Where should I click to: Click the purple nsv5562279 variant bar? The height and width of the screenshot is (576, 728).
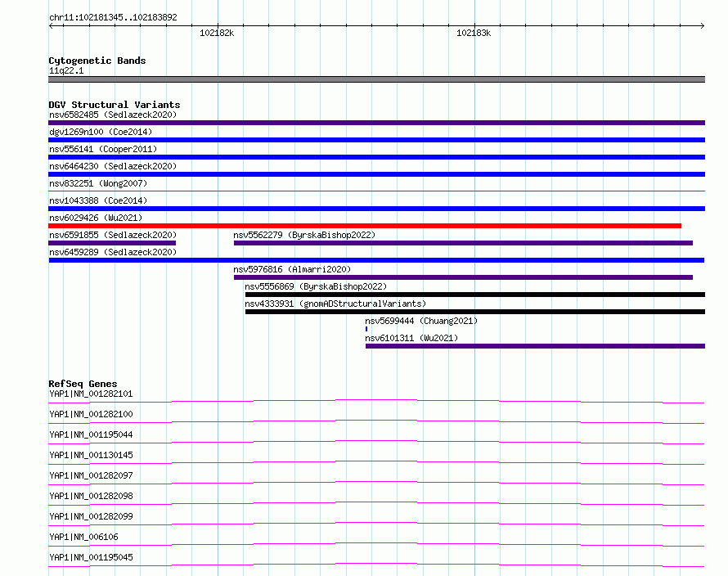(x=463, y=243)
